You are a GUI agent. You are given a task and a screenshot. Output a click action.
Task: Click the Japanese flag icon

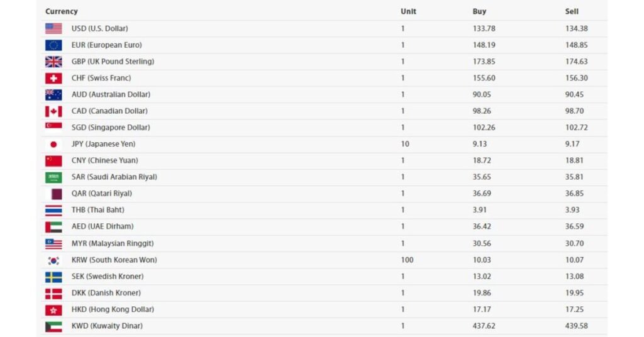point(53,144)
